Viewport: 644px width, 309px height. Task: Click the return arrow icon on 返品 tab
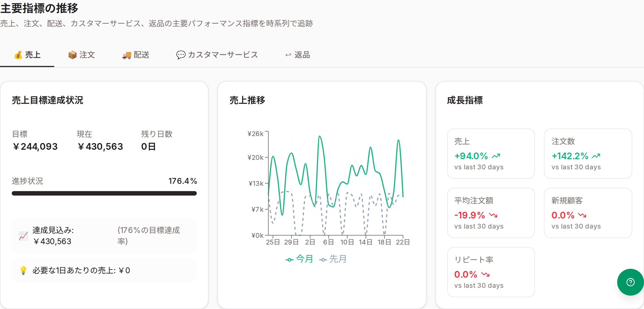click(288, 55)
